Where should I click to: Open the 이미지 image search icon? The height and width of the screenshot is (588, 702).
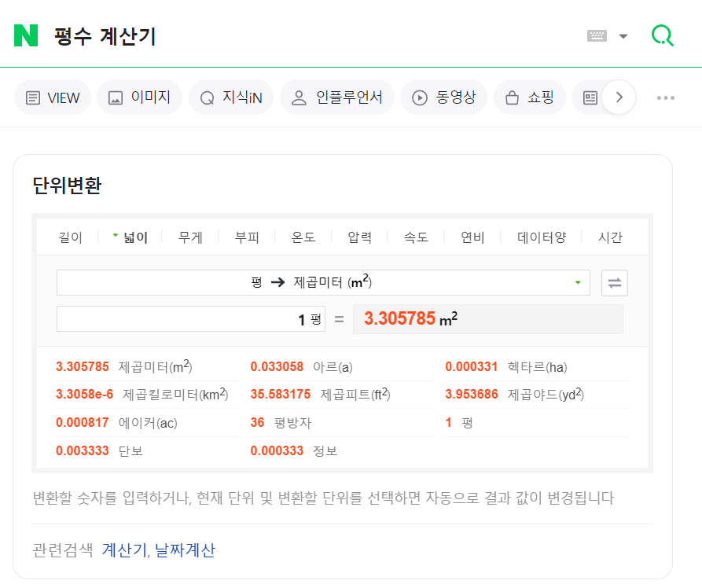pyautogui.click(x=115, y=97)
